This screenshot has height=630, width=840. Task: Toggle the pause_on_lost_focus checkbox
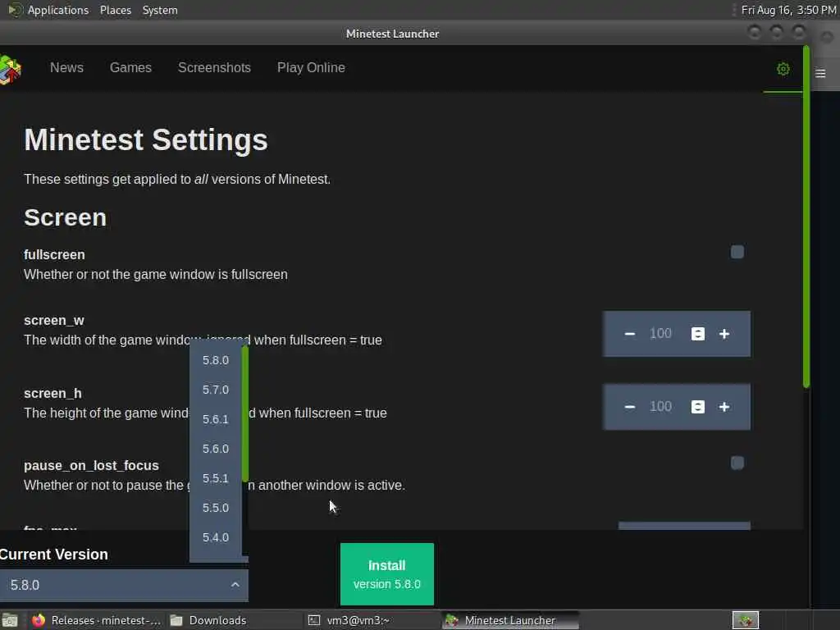point(737,463)
